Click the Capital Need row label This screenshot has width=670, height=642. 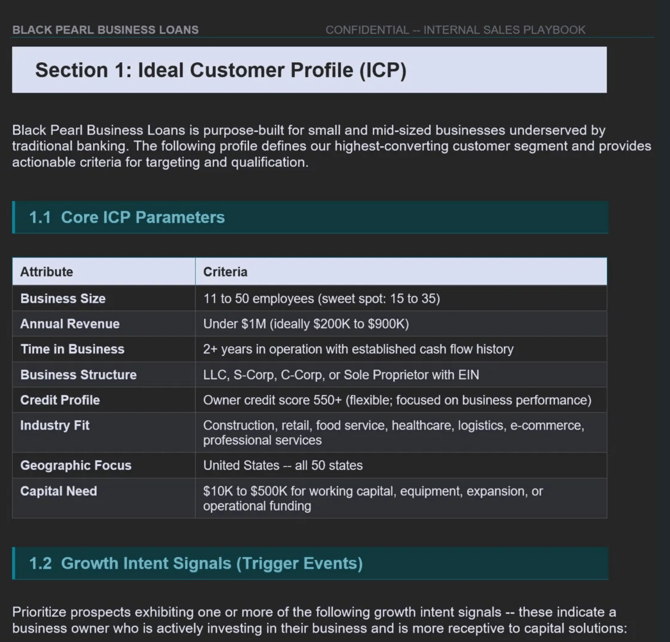[x=59, y=491]
